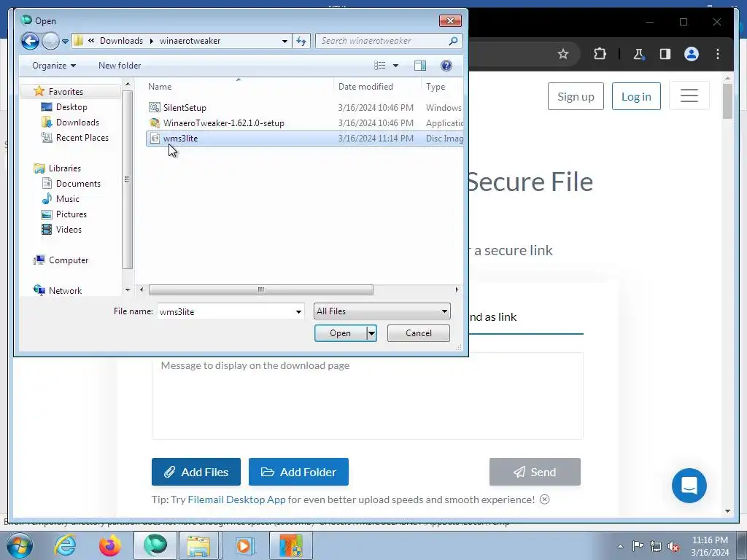Expand the view options arrow
The height and width of the screenshot is (560, 747).
395,66
